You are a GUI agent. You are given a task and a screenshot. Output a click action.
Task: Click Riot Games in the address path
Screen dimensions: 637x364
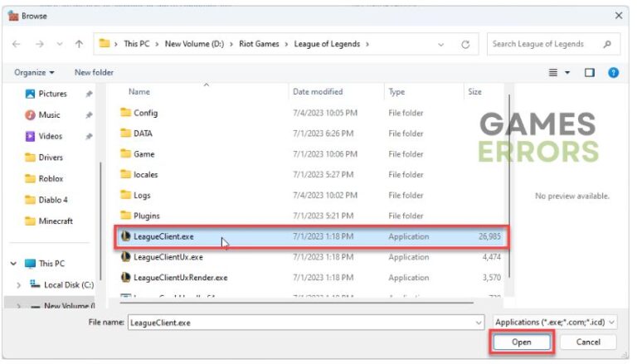(258, 44)
